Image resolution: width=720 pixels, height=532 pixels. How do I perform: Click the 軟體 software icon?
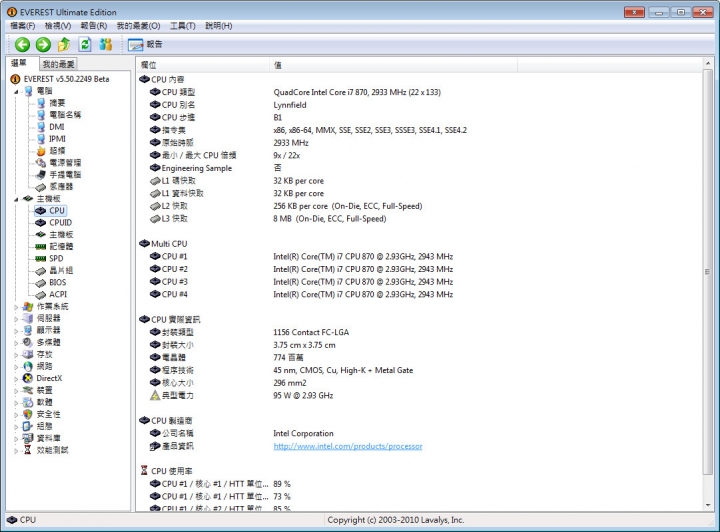coord(28,402)
